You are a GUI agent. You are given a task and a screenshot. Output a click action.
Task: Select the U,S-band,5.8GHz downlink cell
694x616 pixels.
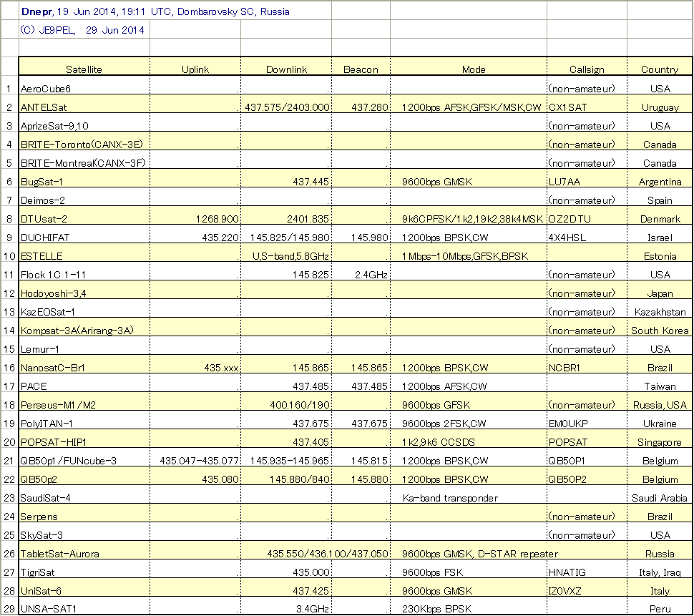pyautogui.click(x=286, y=253)
